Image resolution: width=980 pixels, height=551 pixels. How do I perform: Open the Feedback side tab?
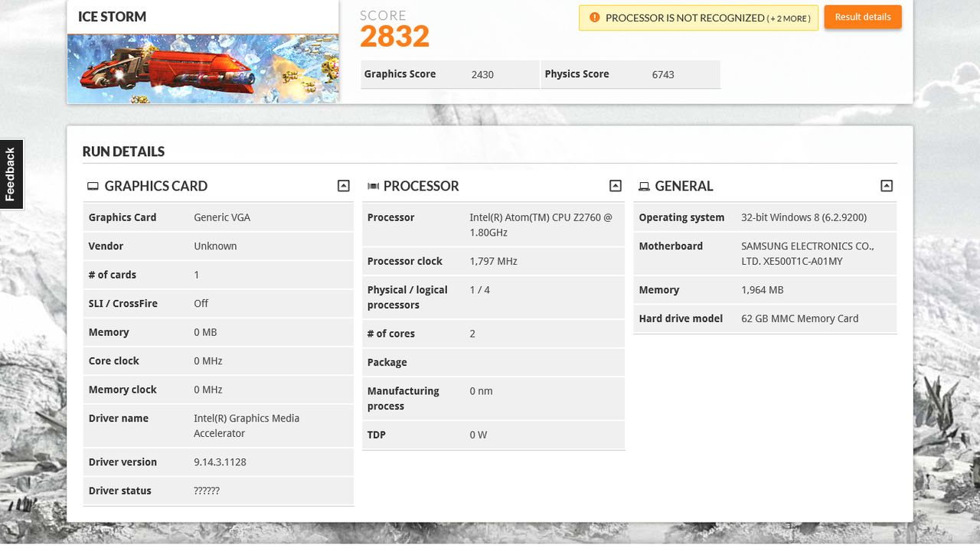[11, 174]
